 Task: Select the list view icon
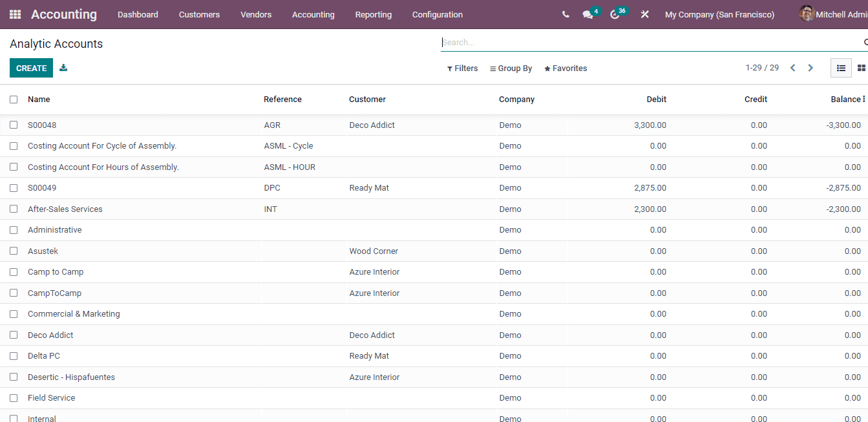click(x=841, y=67)
